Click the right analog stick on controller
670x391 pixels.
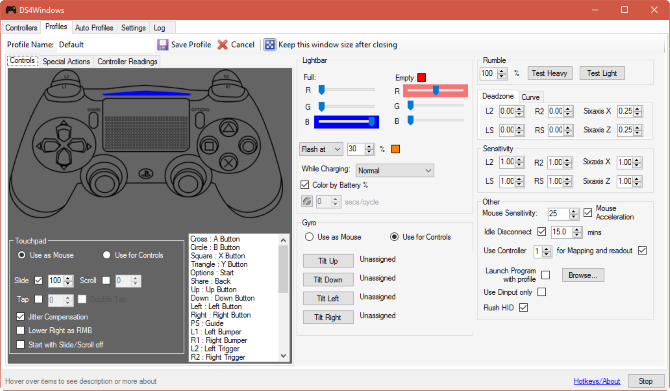(x=187, y=182)
